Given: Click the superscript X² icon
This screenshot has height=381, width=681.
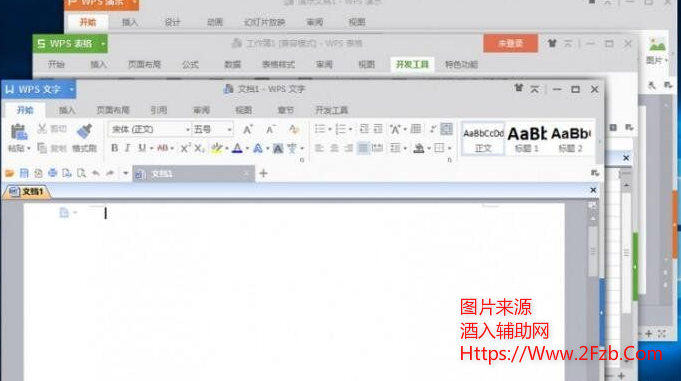Looking at the screenshot, I should click(x=185, y=148).
